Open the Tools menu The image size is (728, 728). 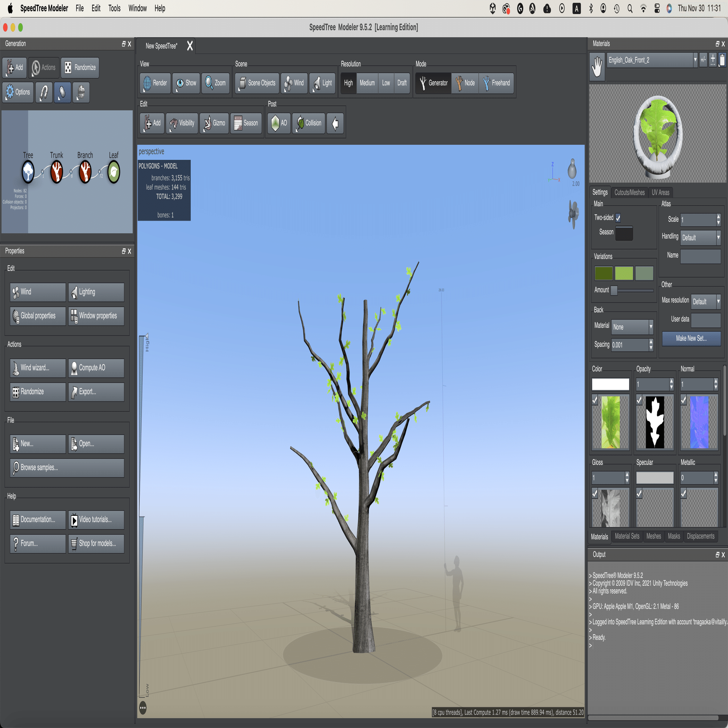(114, 8)
